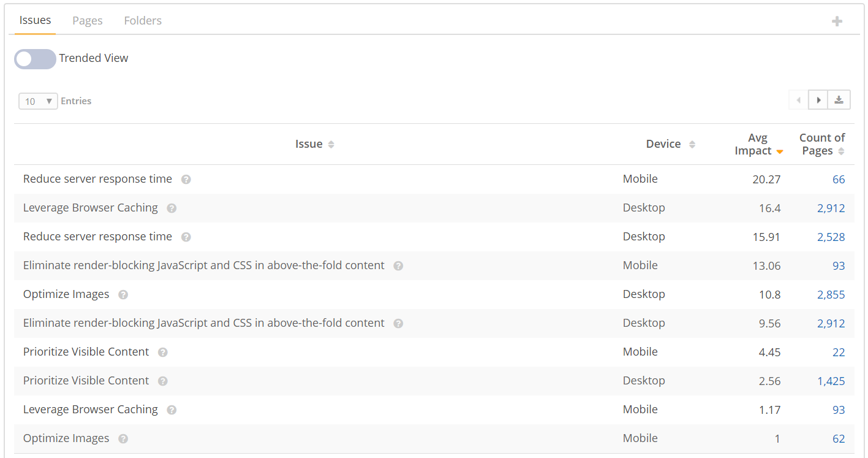Click the previous page arrow
This screenshot has width=868, height=458.
coord(799,100)
